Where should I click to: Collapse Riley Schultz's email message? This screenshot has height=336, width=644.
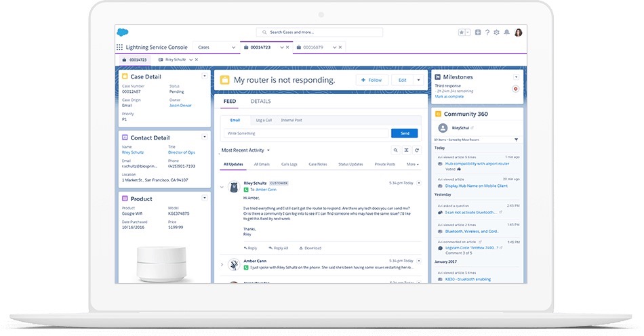click(222, 187)
